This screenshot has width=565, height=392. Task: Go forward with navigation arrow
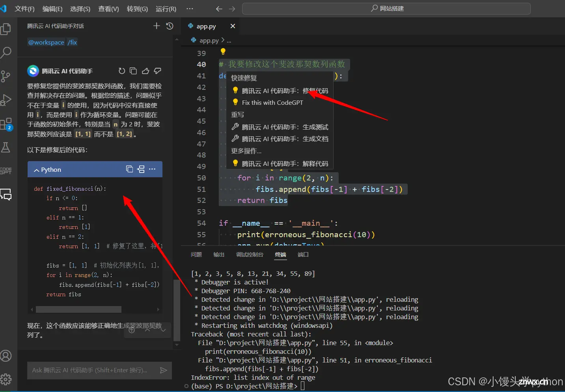click(232, 9)
